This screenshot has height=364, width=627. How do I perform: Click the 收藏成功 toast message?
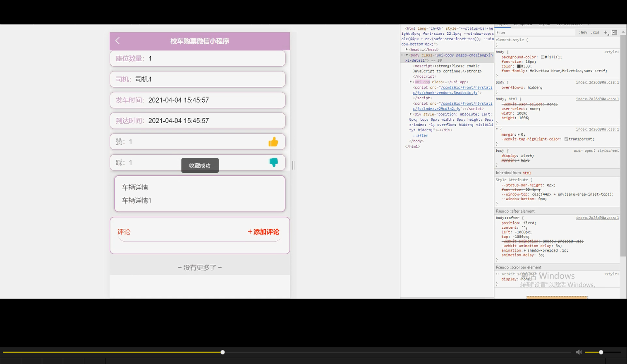click(200, 165)
